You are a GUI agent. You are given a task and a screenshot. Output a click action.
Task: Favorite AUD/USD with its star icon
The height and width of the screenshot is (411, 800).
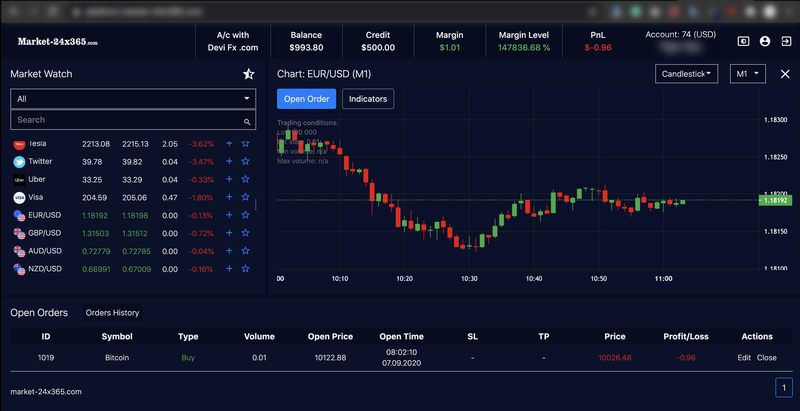point(245,251)
